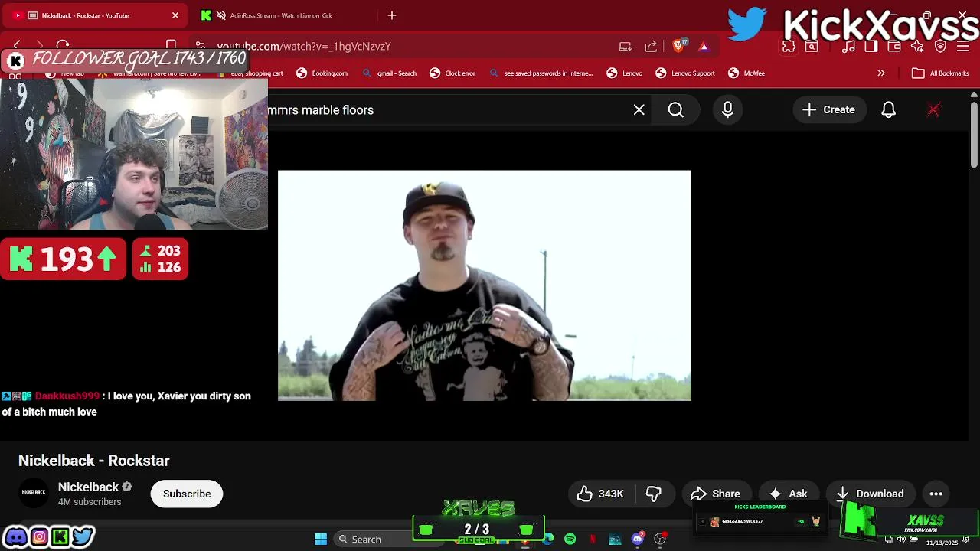
Task: Open OBS Studio from the taskbar
Action: point(660,539)
